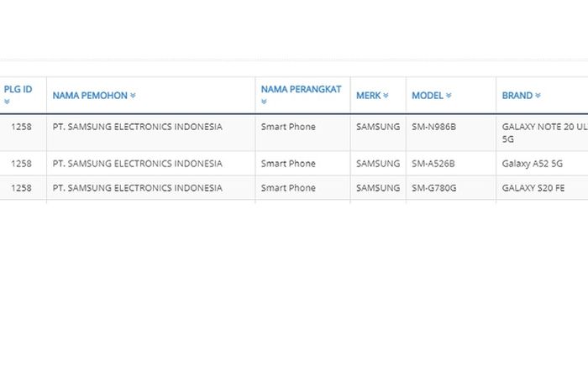Viewport: 588px width, 392px height.
Task: Select model cell SM-N986B
Action: 433,128
